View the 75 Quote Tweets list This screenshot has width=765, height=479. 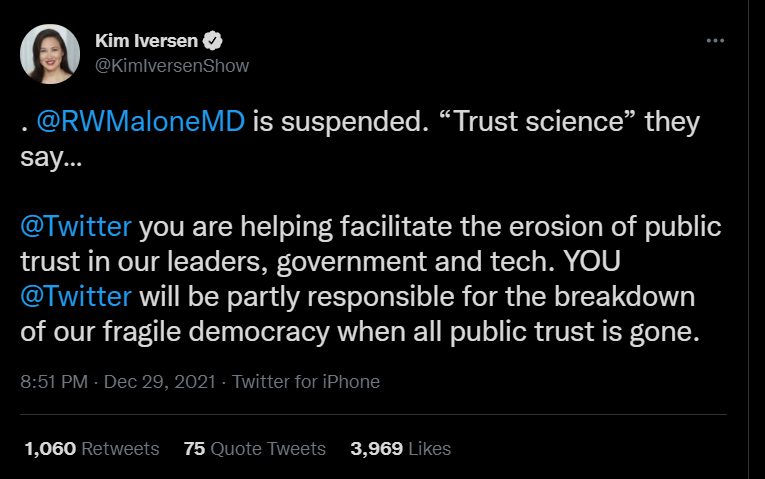[x=255, y=449]
